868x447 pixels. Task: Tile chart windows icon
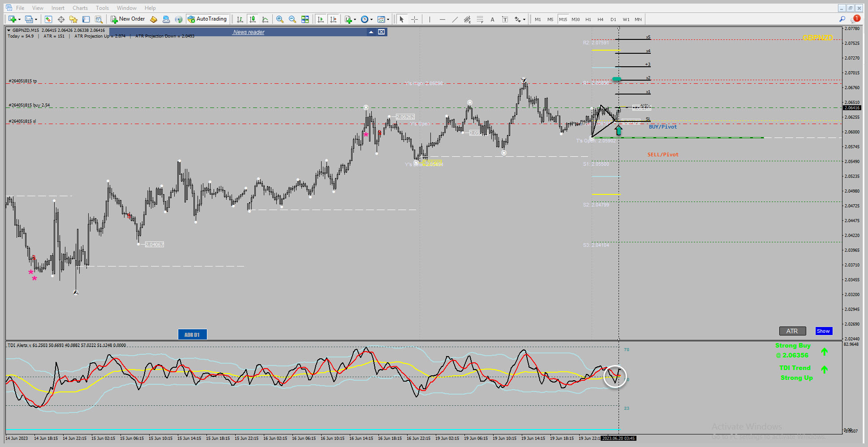[x=305, y=19]
